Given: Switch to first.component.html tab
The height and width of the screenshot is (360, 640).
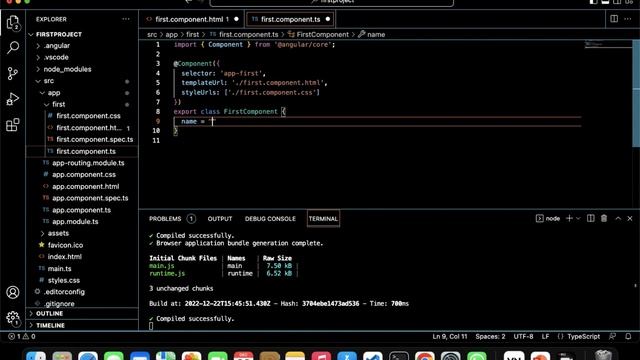Looking at the screenshot, I should point(192,19).
